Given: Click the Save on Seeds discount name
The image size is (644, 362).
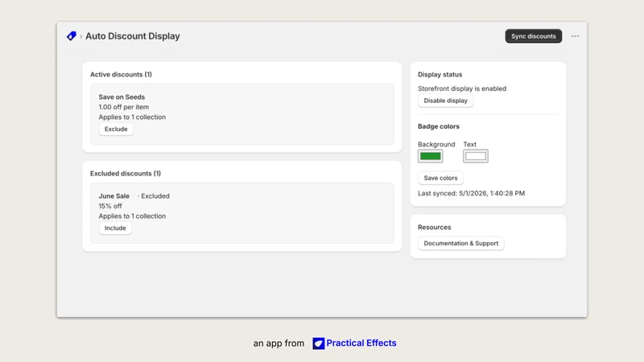Looking at the screenshot, I should point(122,97).
